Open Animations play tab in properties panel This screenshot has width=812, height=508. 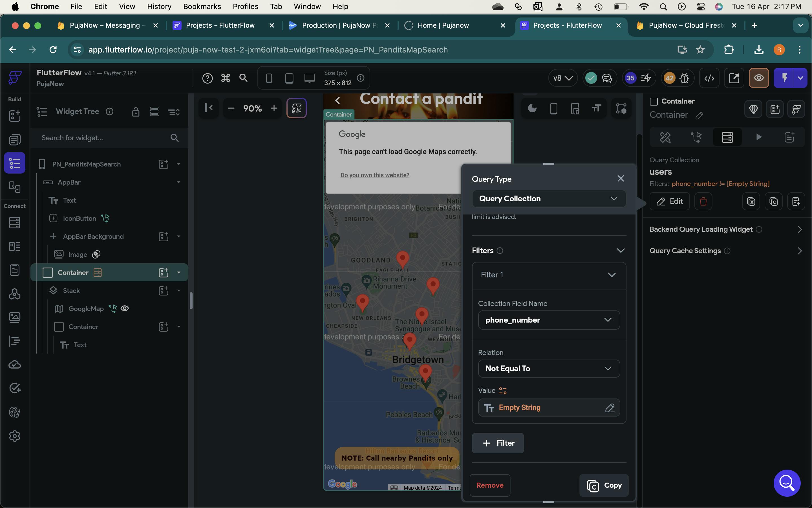(758, 137)
